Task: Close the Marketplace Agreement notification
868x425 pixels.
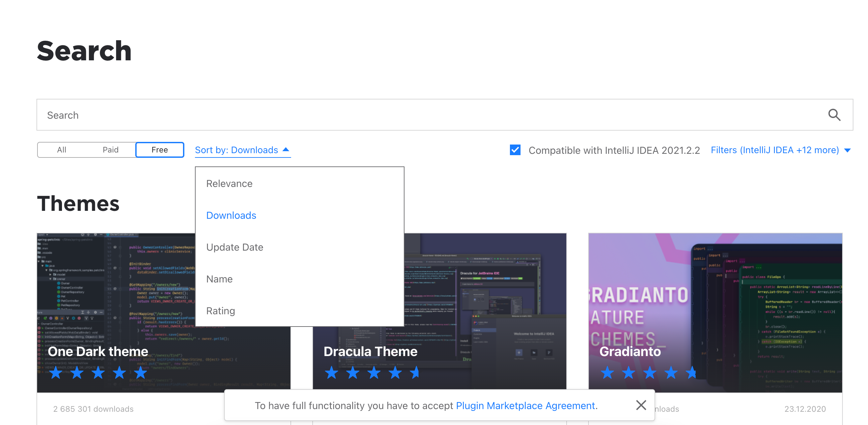Action: coord(641,405)
